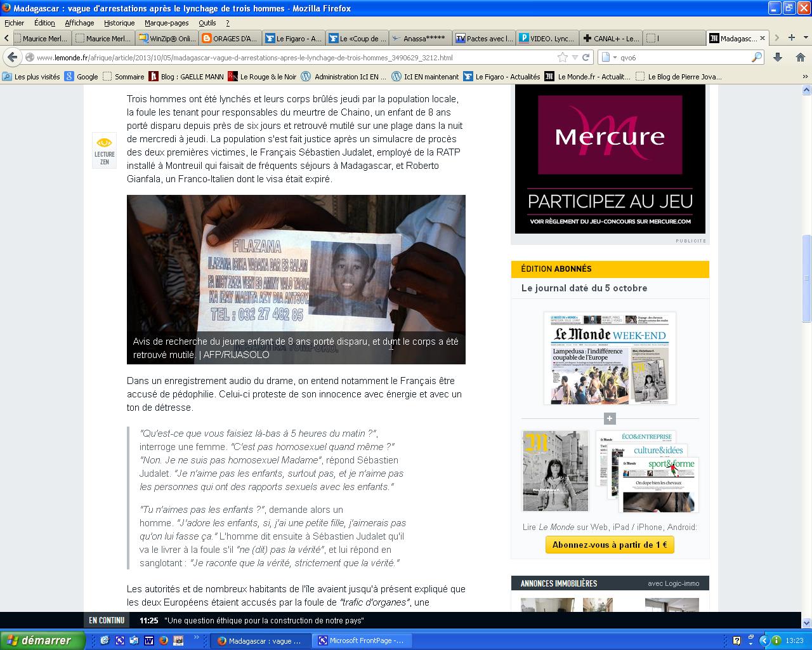Switch to the VIDEO. Lync... tab
Viewport: 812px width, 650px height.
(547, 38)
